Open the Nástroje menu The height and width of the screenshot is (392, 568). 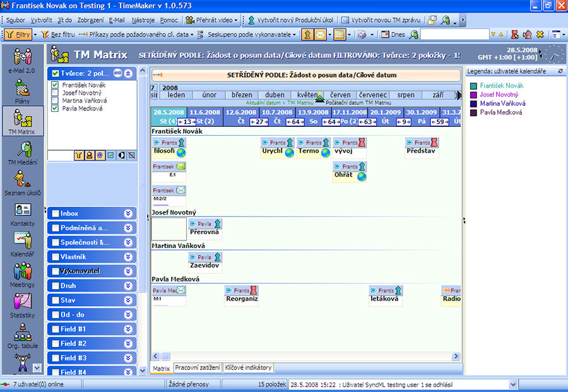[143, 20]
